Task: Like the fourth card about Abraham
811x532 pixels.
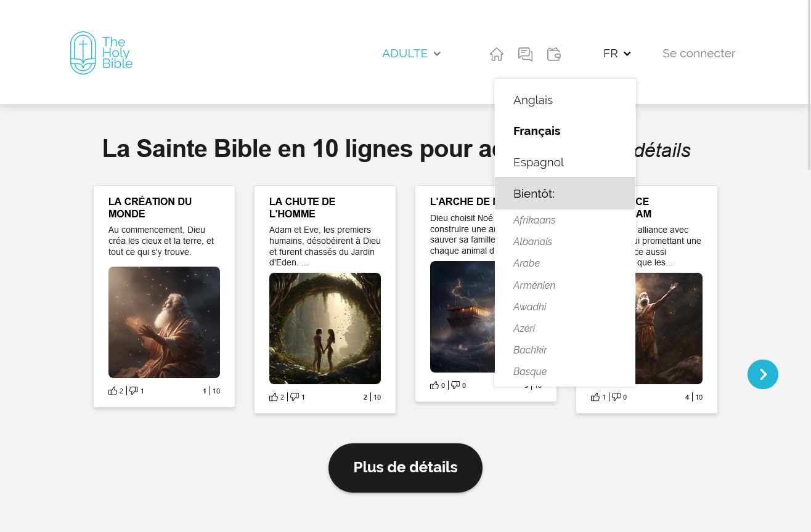Action: point(595,397)
